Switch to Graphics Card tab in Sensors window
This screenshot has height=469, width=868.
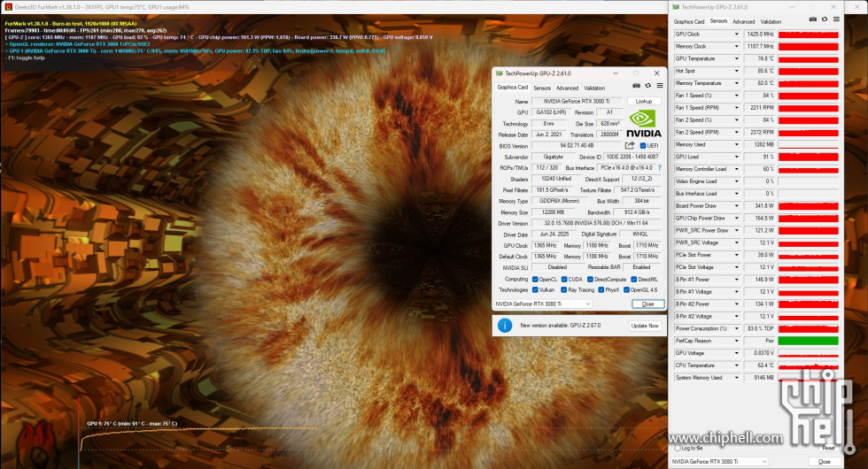pos(689,21)
